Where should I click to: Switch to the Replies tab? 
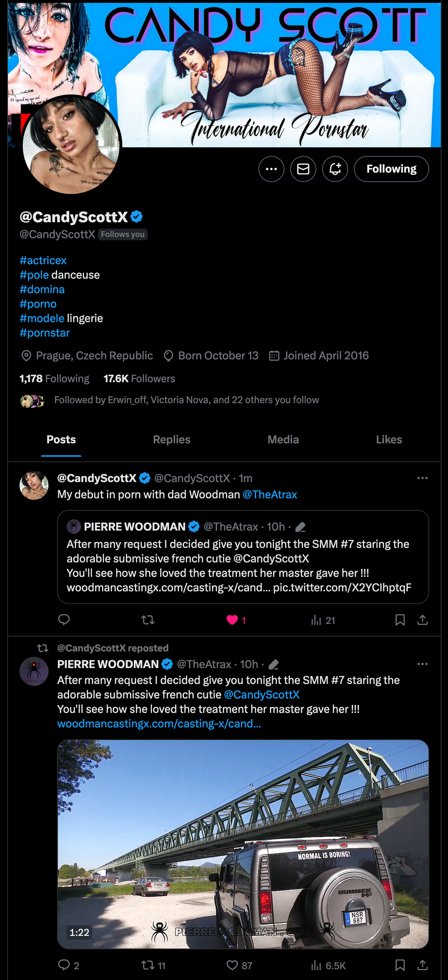click(x=171, y=439)
